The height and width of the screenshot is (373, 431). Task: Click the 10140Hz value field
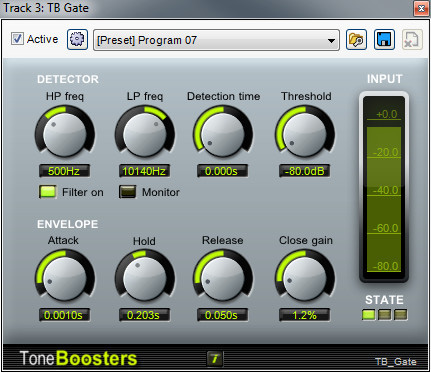(x=144, y=171)
